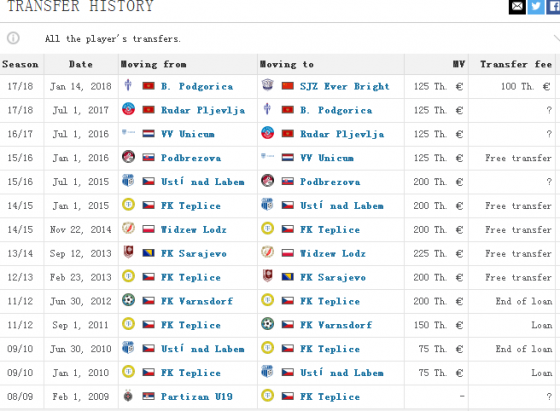Collapse the info box using chevron at right

(x=556, y=38)
